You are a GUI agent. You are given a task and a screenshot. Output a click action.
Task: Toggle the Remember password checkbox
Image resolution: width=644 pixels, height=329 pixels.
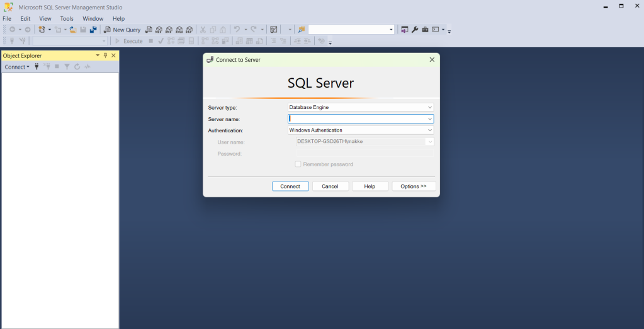click(298, 164)
